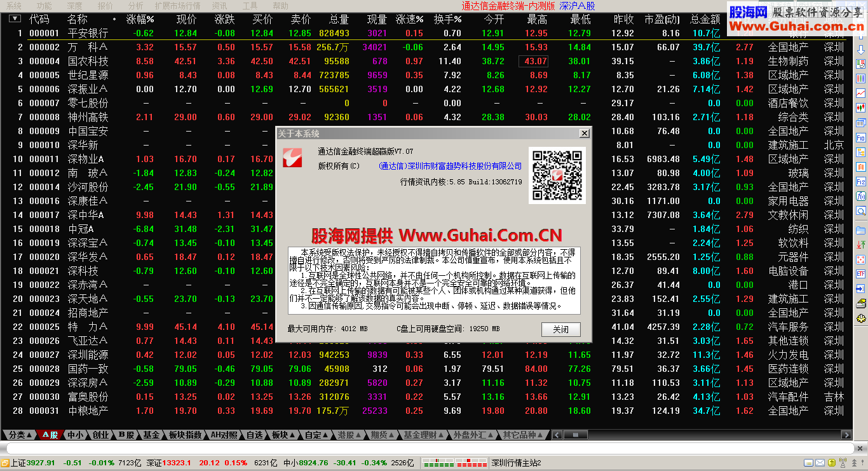868x471 pixels.
Task: Click the 关闭 button in the about dialog
Action: tap(561, 329)
